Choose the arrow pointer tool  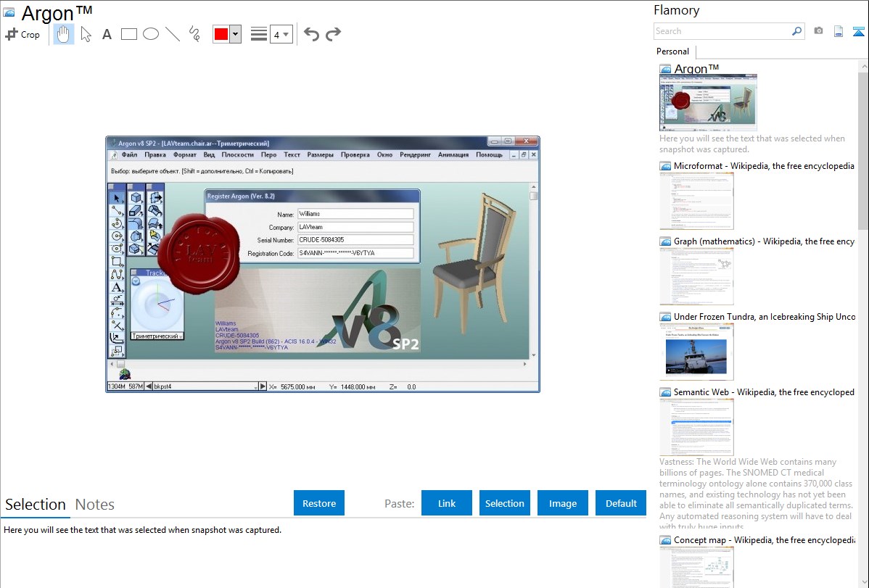[86, 34]
